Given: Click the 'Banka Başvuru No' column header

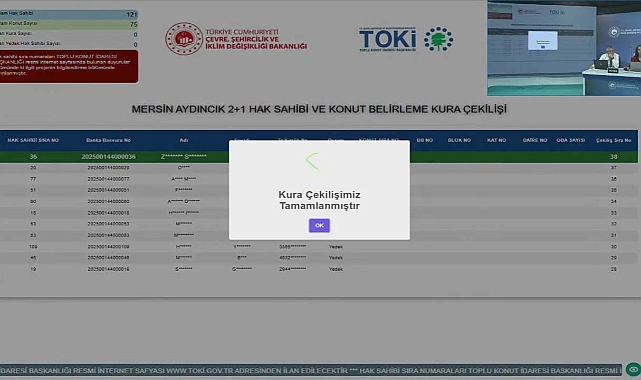Looking at the screenshot, I should coord(108,140).
